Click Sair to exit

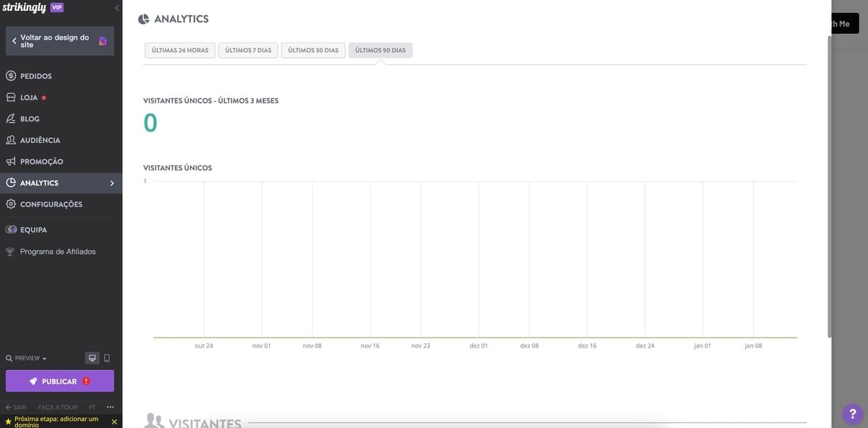tap(16, 407)
